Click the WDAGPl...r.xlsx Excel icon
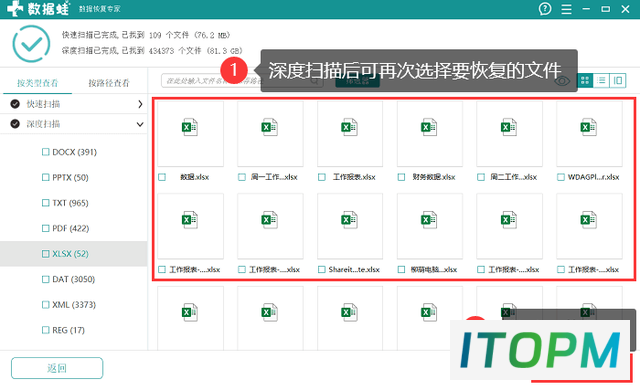640x390 pixels. click(589, 127)
